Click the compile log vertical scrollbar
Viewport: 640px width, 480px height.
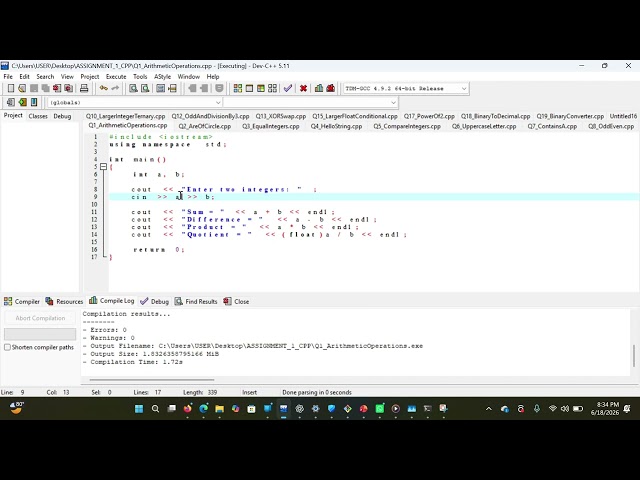click(634, 356)
